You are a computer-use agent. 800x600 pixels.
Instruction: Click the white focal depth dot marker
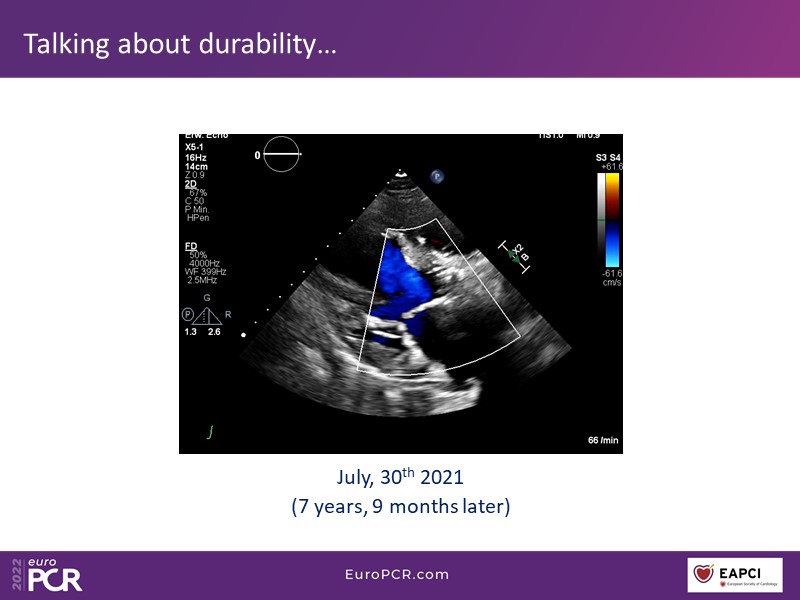pyautogui.click(x=243, y=337)
